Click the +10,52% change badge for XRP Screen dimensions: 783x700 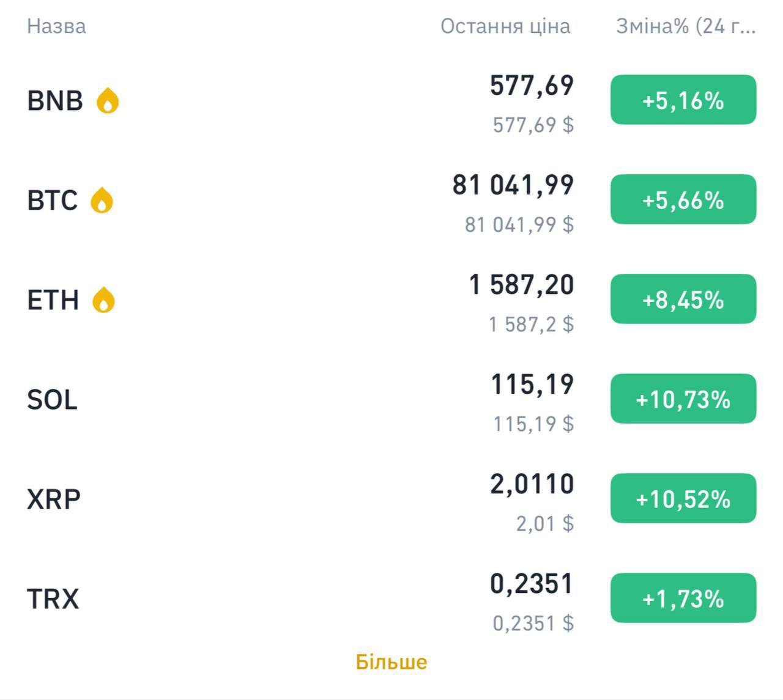(683, 499)
